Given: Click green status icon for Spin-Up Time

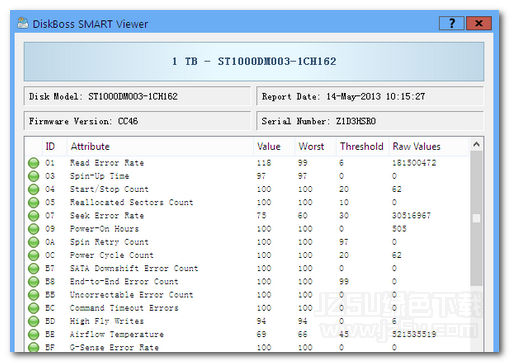Looking at the screenshot, I should (33, 176).
